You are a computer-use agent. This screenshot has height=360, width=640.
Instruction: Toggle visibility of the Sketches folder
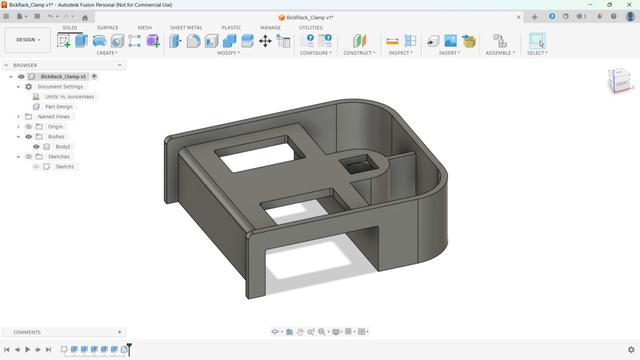(29, 157)
